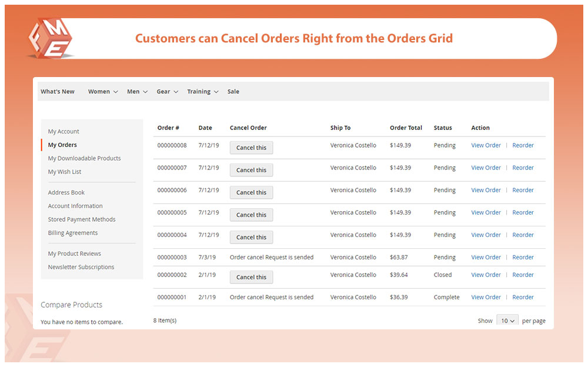588x367 pixels.
Task: Open Address Book from sidebar
Action: point(66,192)
